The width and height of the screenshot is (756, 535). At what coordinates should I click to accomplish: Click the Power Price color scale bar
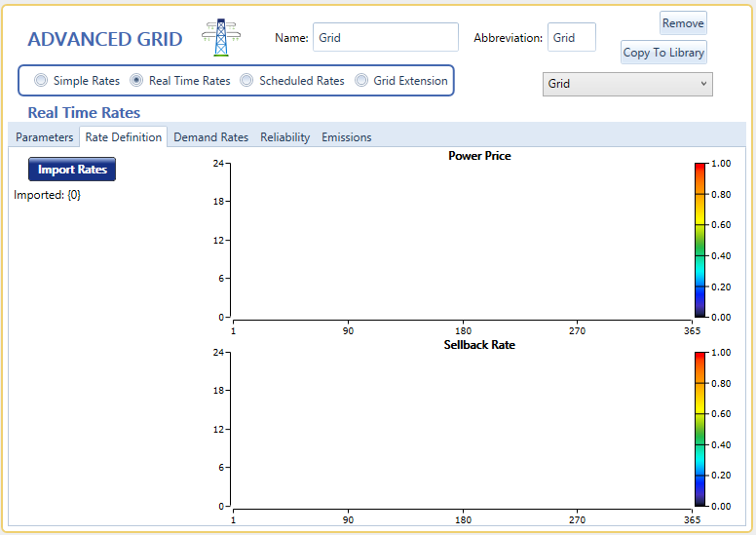coord(699,240)
